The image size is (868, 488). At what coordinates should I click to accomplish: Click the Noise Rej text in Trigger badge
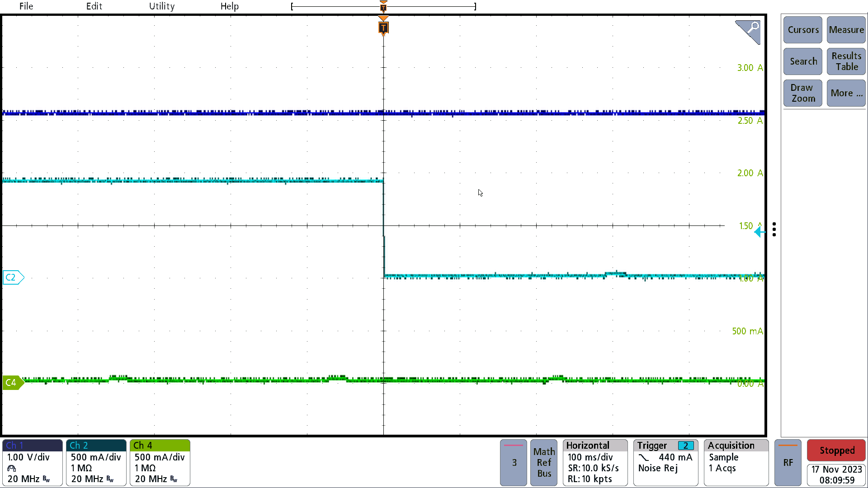pos(658,469)
